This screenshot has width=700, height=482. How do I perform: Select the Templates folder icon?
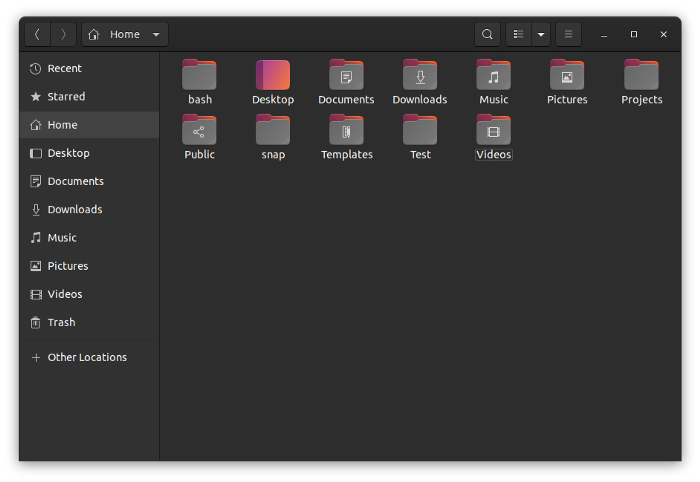coord(346,130)
